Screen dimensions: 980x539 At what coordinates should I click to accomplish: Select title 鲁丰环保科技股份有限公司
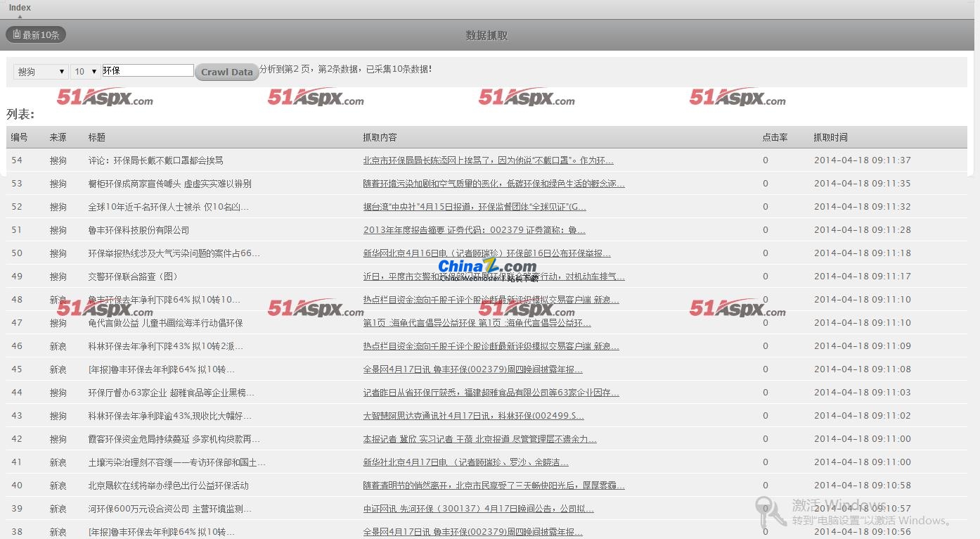pyautogui.click(x=138, y=230)
